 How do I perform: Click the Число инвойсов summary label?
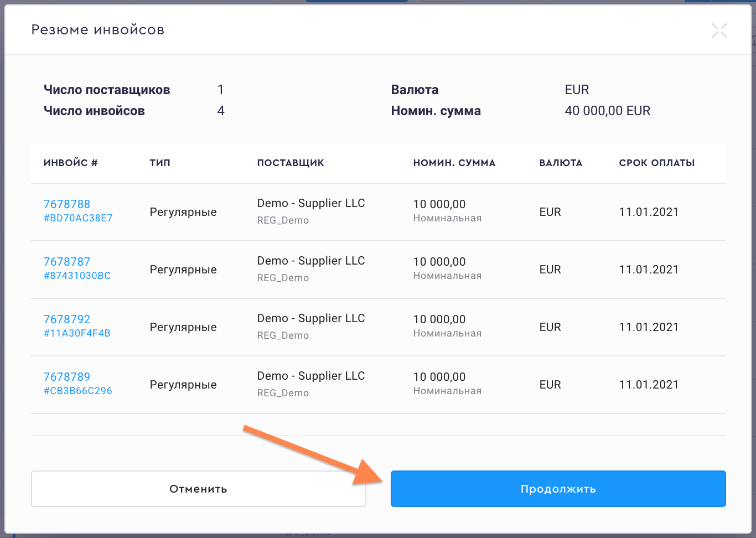pyautogui.click(x=94, y=111)
